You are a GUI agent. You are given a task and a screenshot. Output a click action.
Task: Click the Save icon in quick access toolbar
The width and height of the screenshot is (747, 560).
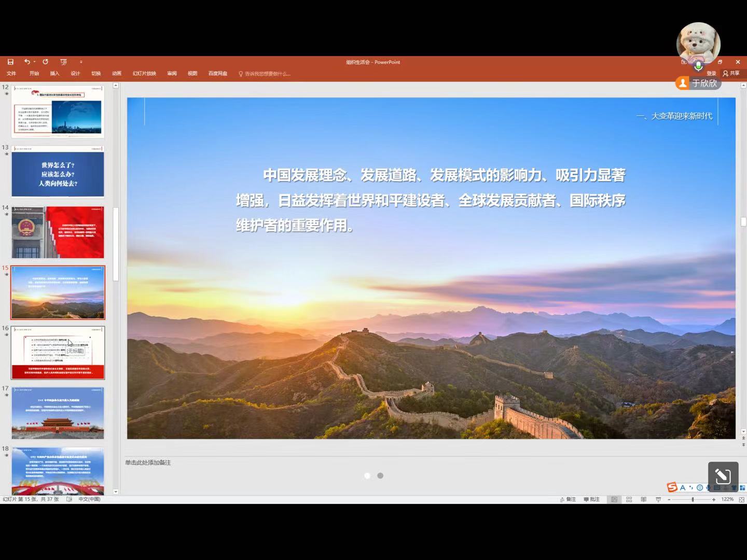coord(10,62)
